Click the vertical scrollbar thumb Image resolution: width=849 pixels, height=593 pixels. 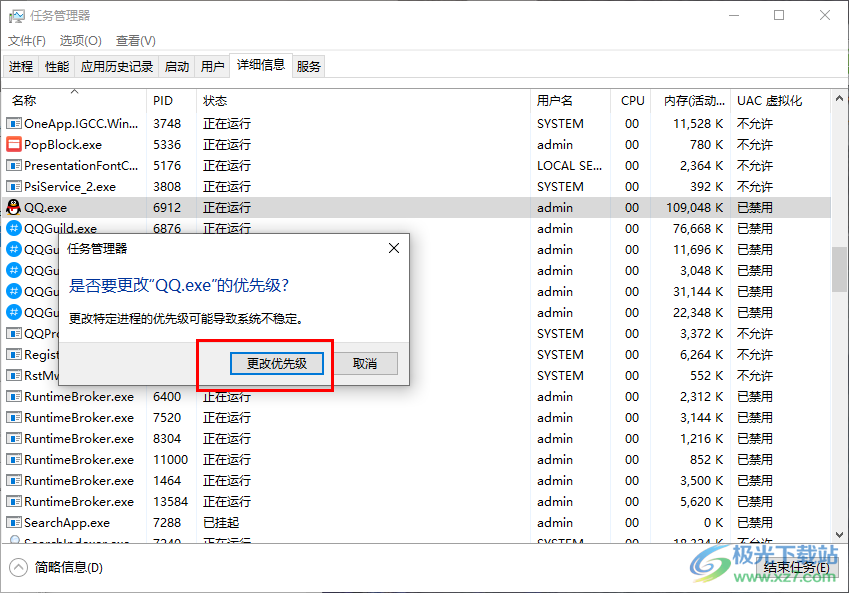tap(839, 269)
